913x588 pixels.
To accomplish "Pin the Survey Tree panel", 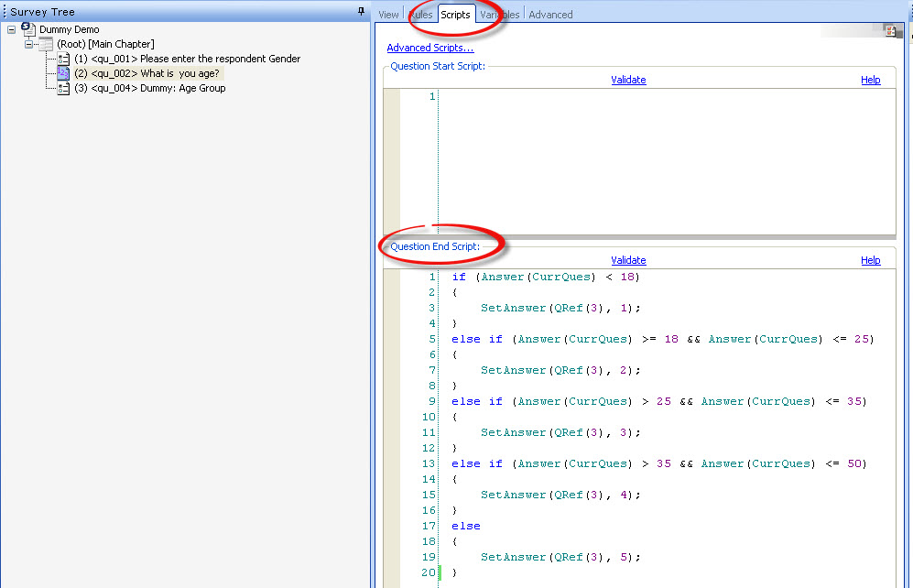I will tap(361, 11).
